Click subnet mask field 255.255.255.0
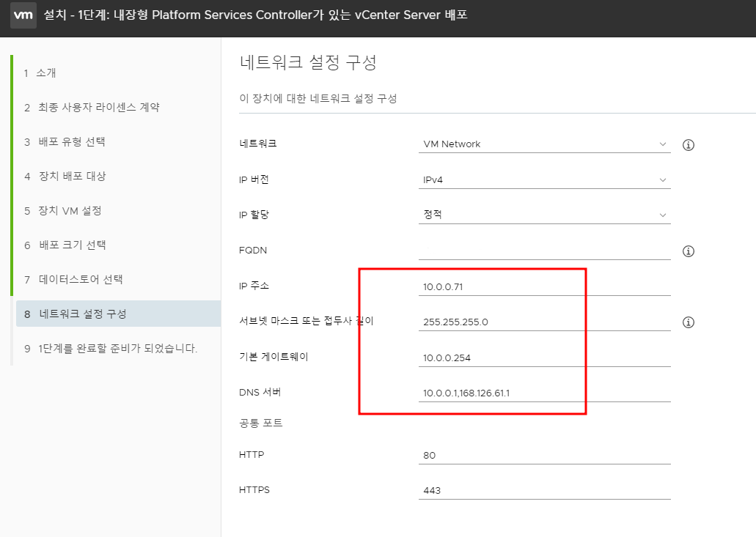Screen dimensions: 756x537 [544, 322]
